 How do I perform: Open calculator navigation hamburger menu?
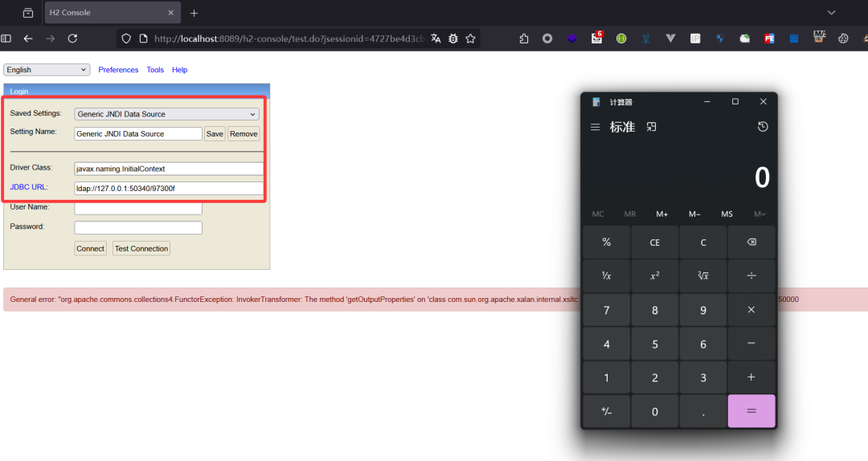tap(595, 127)
